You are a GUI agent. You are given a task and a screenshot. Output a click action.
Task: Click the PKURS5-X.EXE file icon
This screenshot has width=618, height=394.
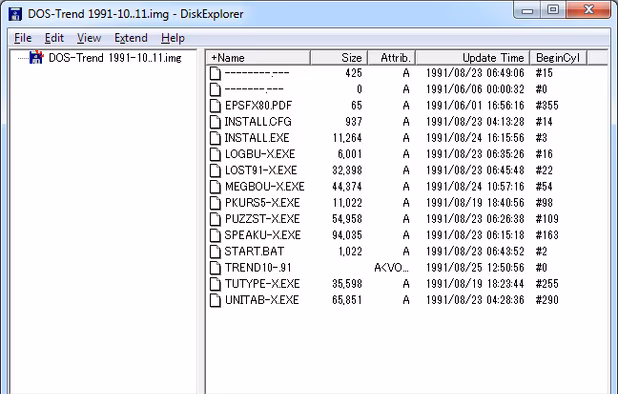tap(215, 203)
